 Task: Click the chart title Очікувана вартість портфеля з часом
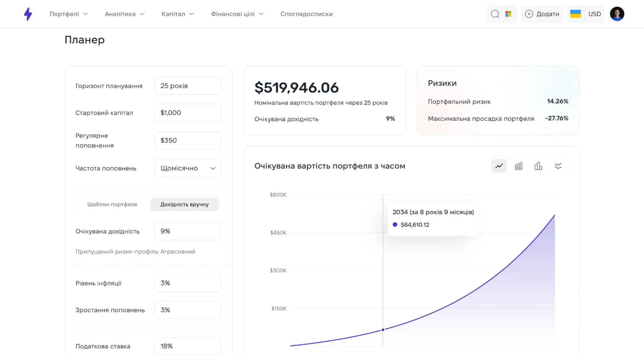[x=330, y=166]
